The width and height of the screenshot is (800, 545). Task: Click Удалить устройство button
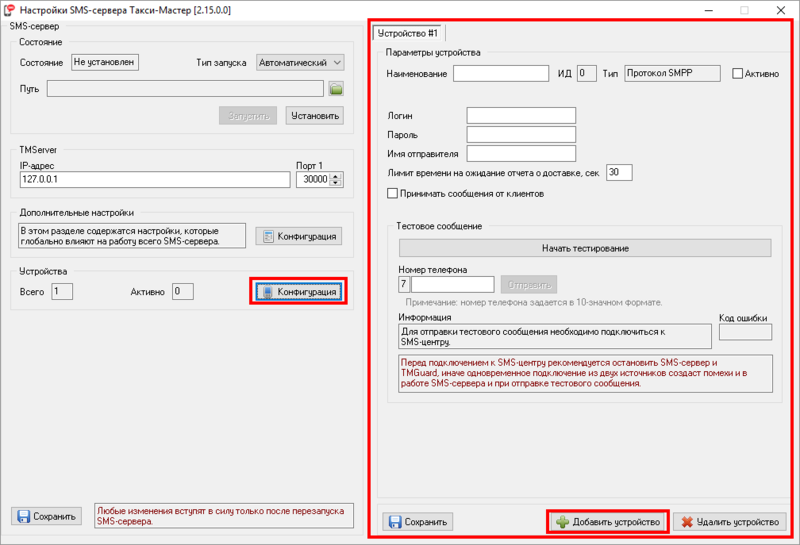coord(730,522)
